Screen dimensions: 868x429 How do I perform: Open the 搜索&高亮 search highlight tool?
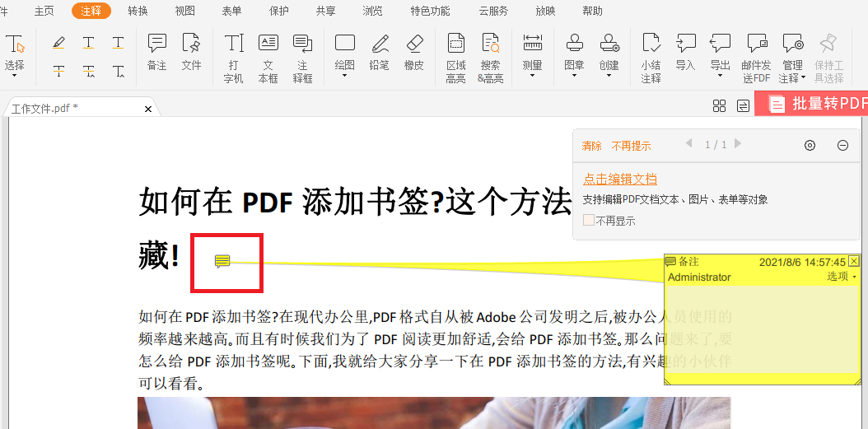point(491,58)
